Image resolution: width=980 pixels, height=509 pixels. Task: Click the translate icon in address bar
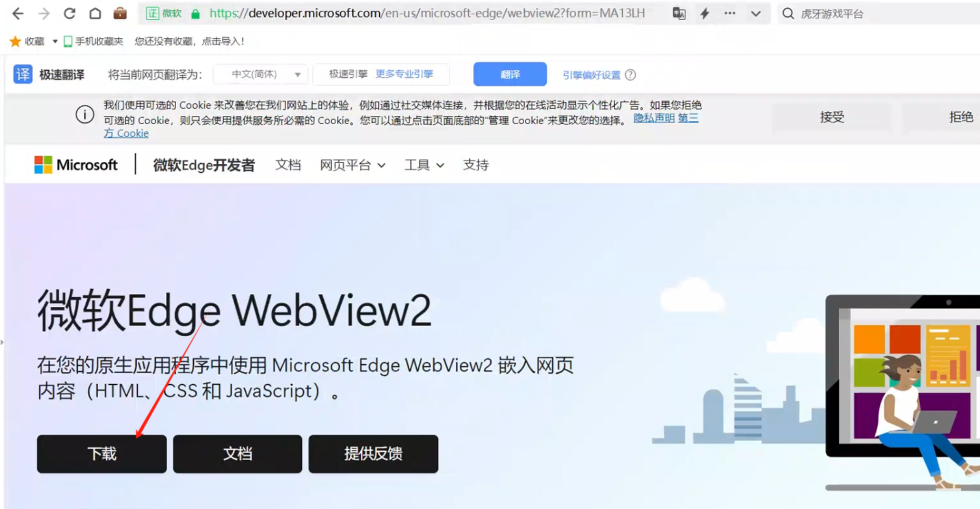click(679, 14)
